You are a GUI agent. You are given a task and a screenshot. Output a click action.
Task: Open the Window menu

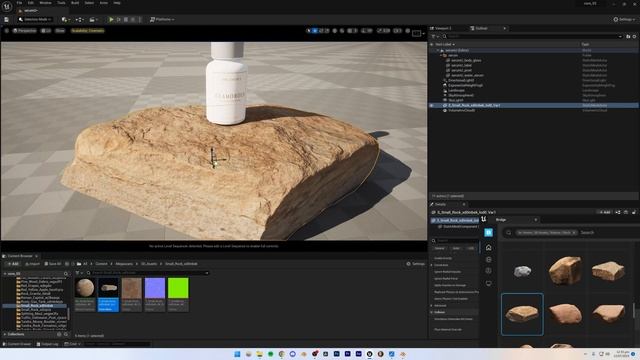(x=45, y=3)
